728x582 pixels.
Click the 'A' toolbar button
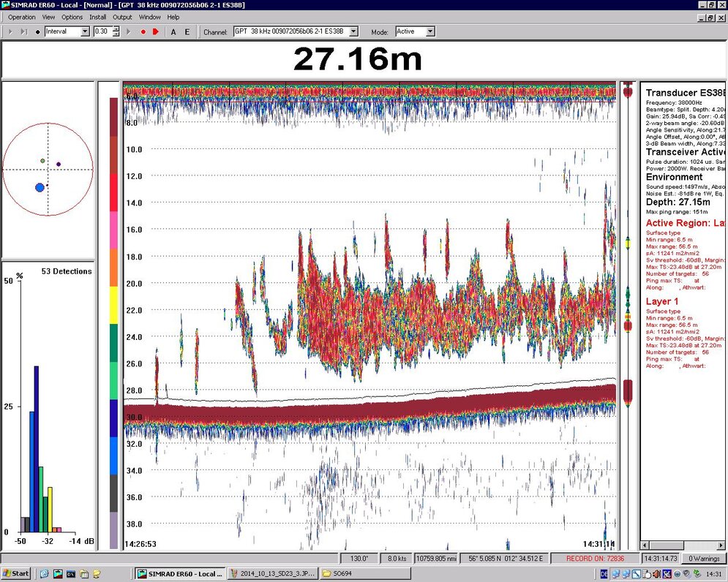pyautogui.click(x=173, y=32)
